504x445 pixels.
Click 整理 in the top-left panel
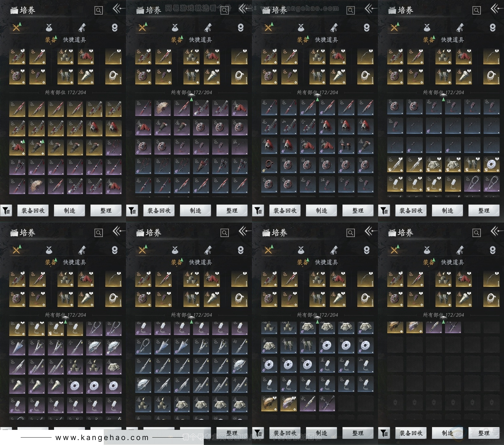(106, 211)
